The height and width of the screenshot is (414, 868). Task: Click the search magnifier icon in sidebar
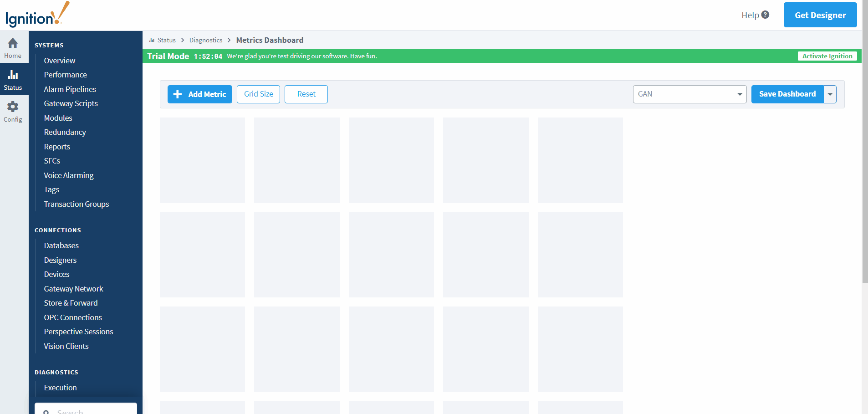pyautogui.click(x=46, y=412)
